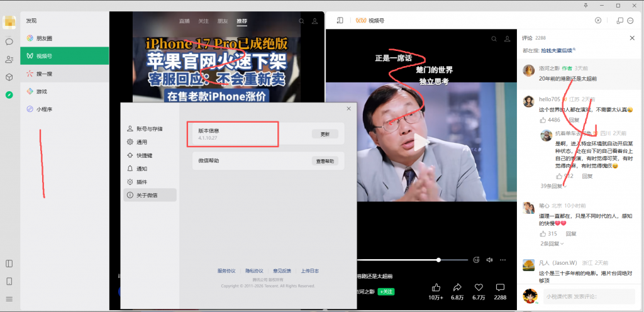Open the 上传日志 link
Image resolution: width=644 pixels, height=312 pixels.
(310, 271)
